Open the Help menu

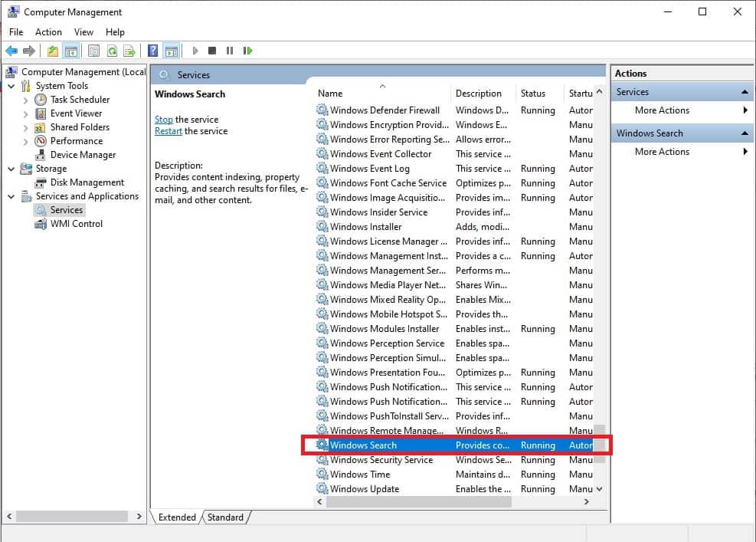115,32
